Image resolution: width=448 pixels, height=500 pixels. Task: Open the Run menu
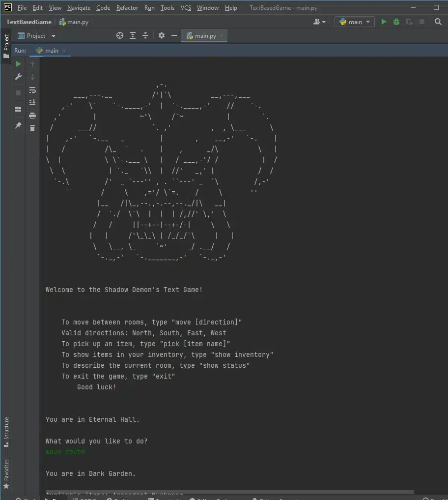pyautogui.click(x=149, y=8)
